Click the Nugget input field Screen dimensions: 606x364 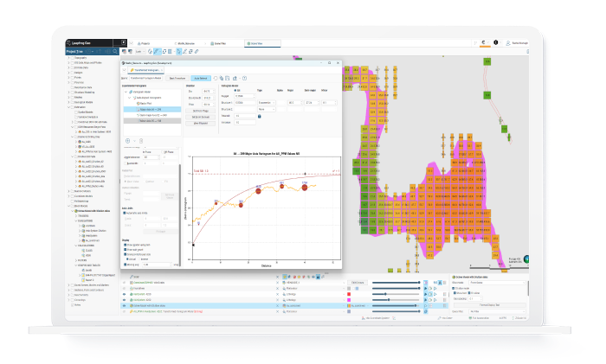tap(245, 96)
